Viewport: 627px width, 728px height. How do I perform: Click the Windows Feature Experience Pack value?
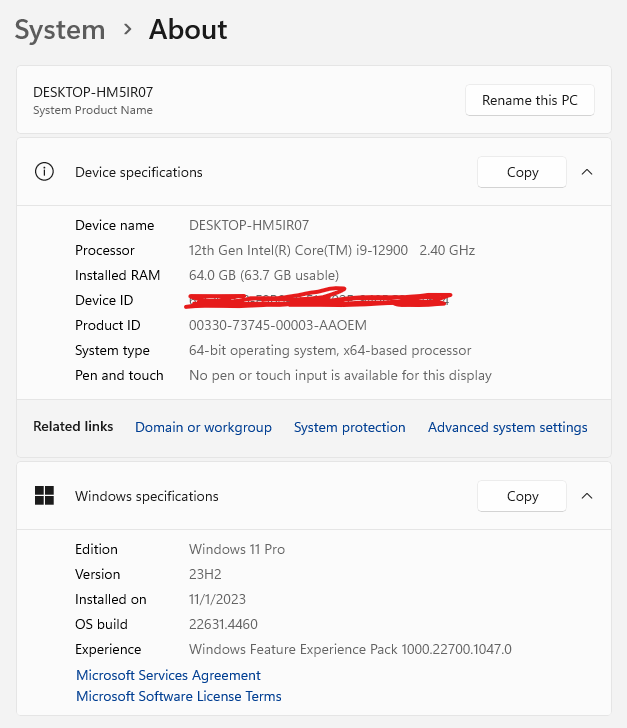coord(350,649)
